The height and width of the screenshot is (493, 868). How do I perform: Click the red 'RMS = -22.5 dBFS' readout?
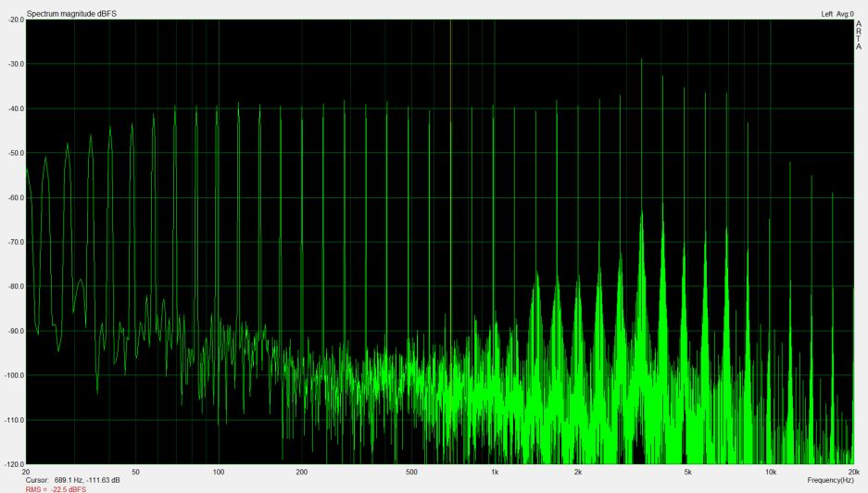pos(56,489)
